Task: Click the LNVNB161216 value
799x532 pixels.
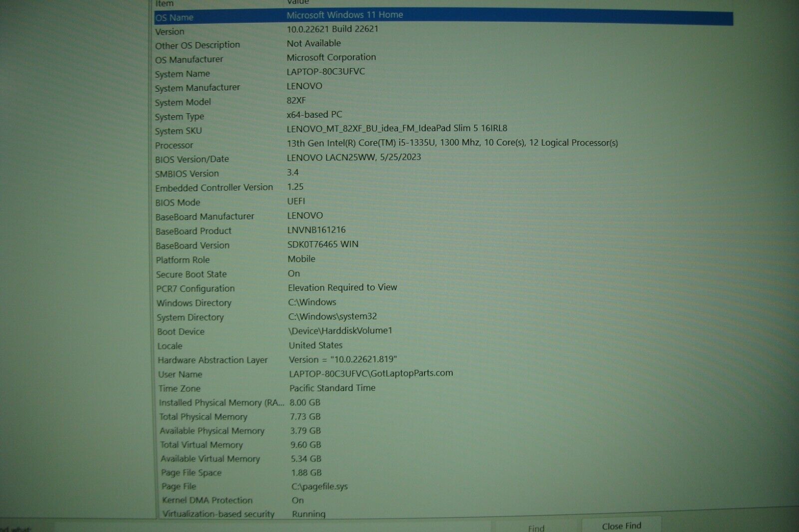Action: pyautogui.click(x=316, y=230)
